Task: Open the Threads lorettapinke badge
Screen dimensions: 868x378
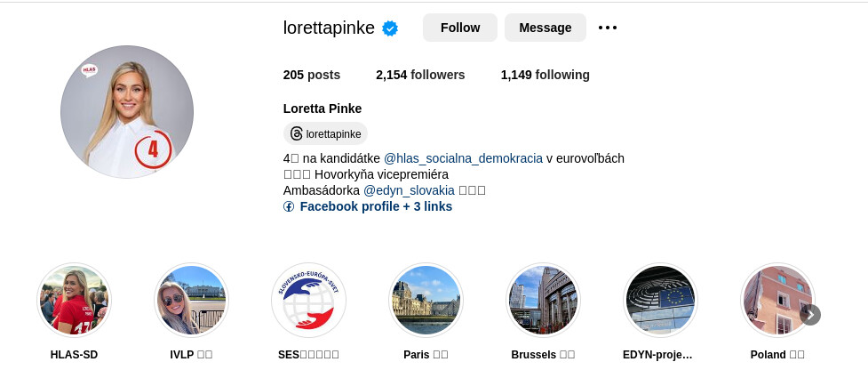Action: coord(325,134)
